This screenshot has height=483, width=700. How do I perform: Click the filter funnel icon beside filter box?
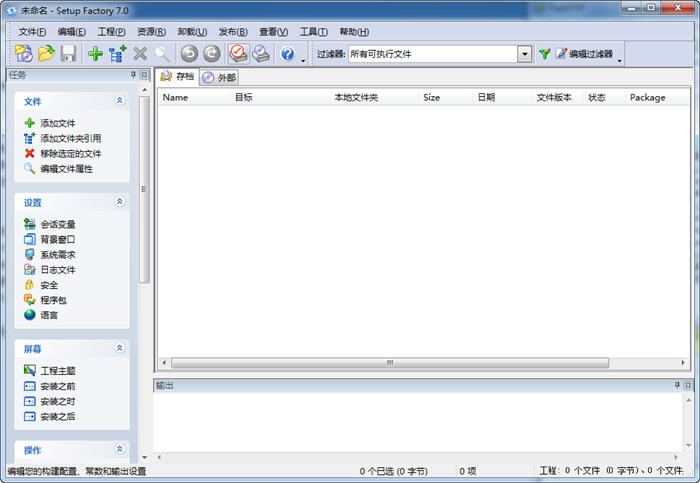click(544, 54)
